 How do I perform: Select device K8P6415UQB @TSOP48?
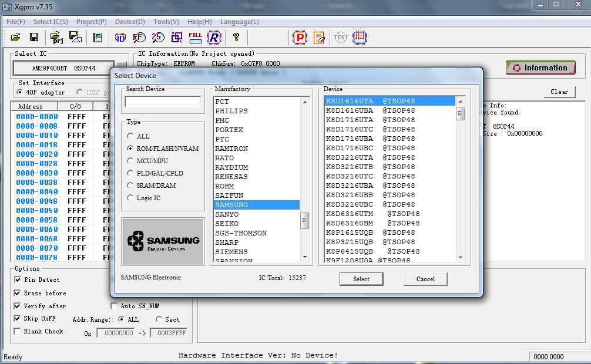click(389, 251)
